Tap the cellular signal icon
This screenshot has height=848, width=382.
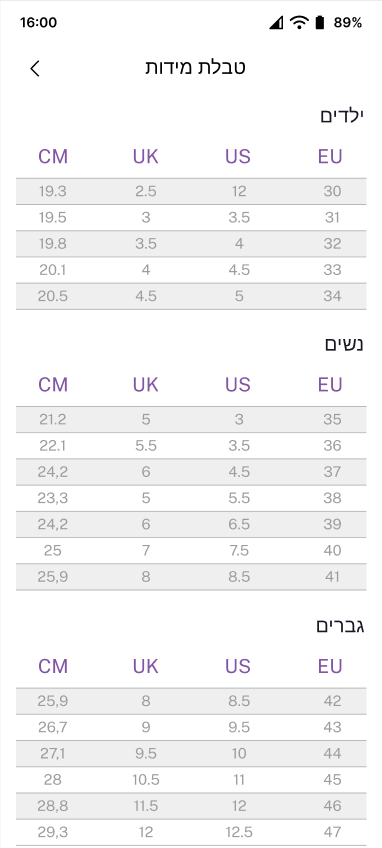[276, 22]
